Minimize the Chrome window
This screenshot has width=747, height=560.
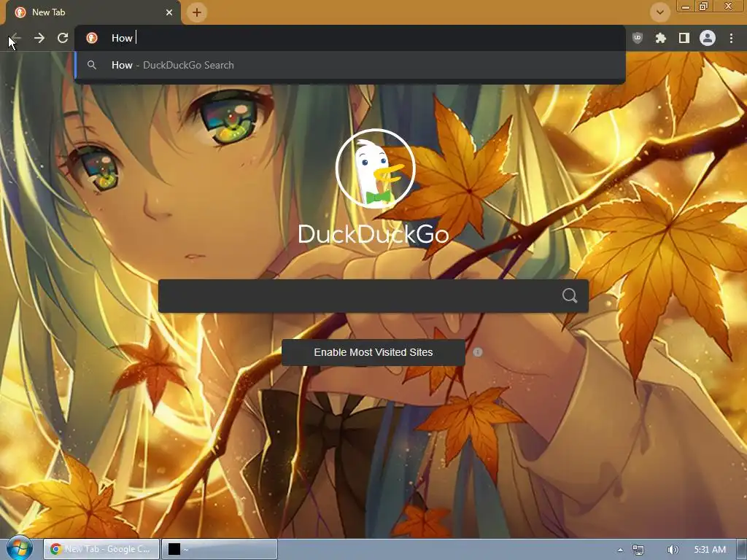(686, 6)
